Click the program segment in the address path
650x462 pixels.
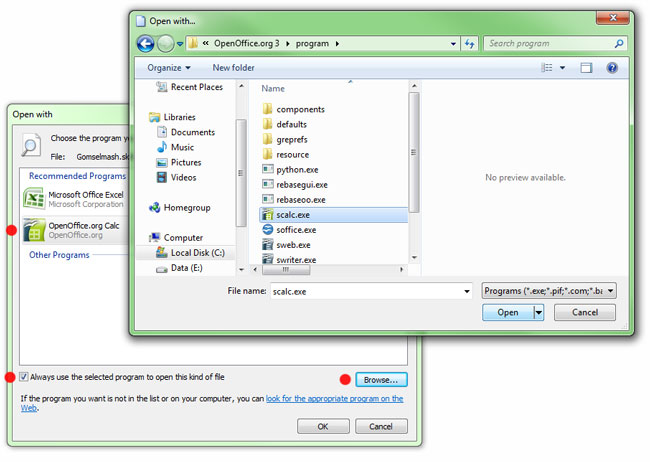[312, 44]
